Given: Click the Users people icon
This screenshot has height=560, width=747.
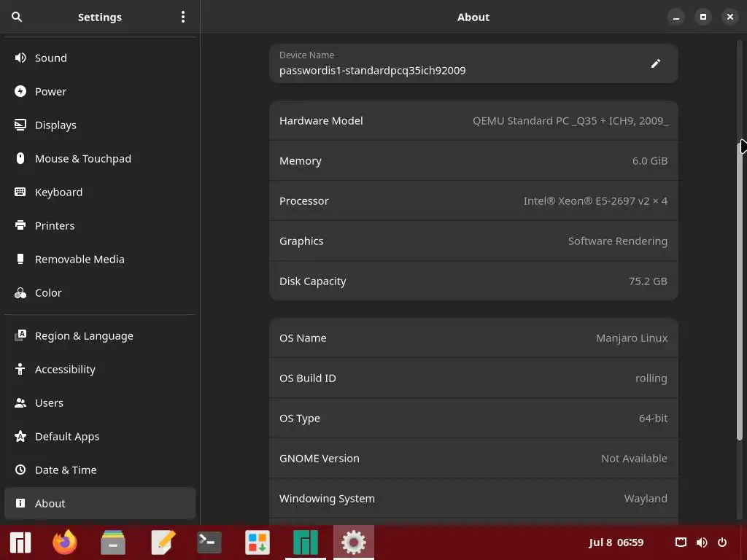Looking at the screenshot, I should (x=20, y=402).
